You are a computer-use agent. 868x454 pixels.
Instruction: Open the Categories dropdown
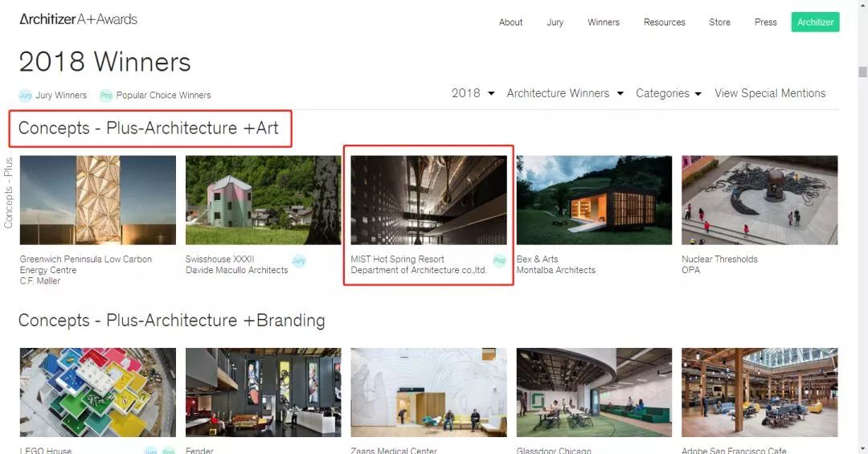point(668,93)
